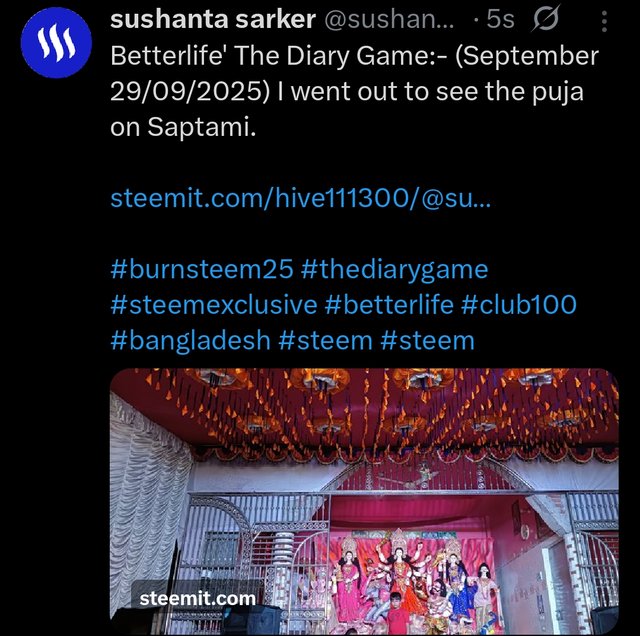Open hashtag #steemexclusive

click(213, 305)
